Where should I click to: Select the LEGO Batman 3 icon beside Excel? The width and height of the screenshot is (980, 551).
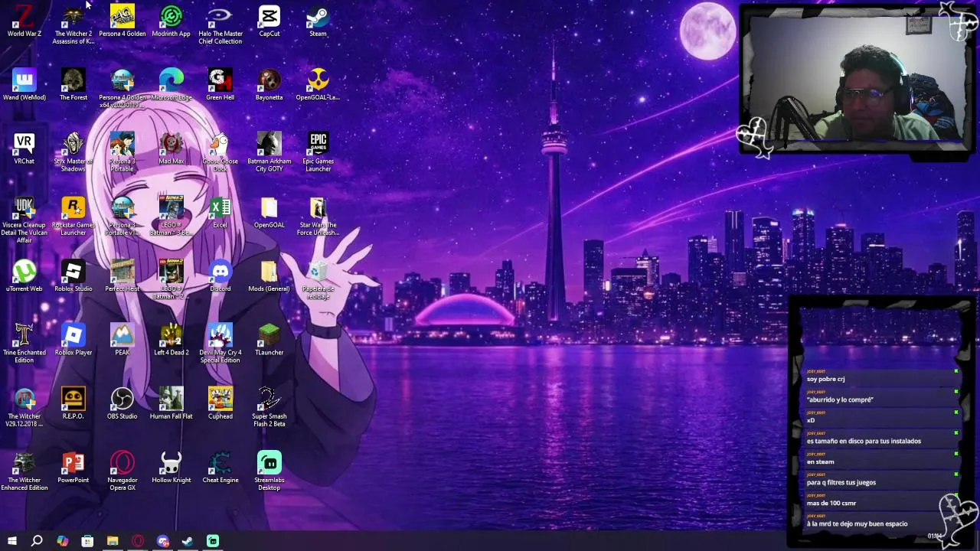(171, 216)
